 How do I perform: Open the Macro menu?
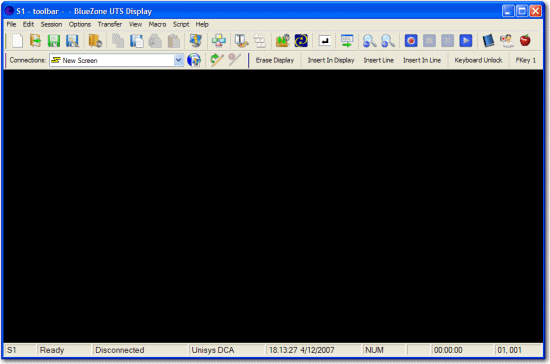tap(157, 24)
